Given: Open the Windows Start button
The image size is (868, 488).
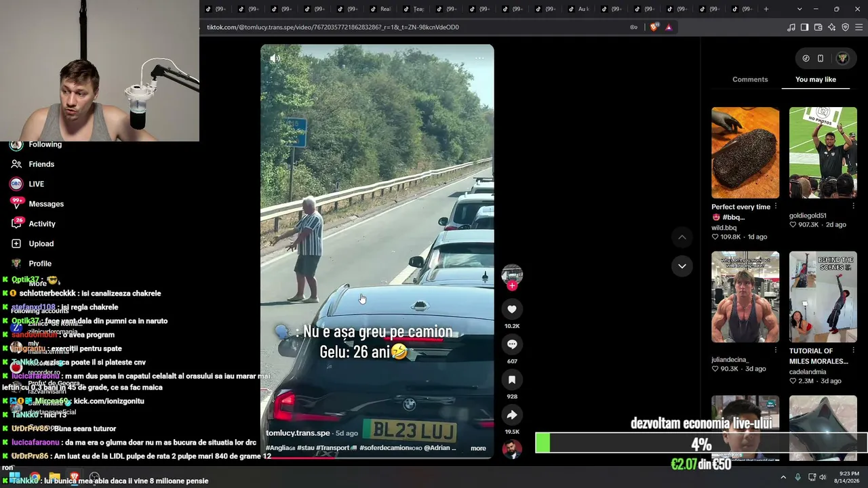Looking at the screenshot, I should [x=15, y=477].
